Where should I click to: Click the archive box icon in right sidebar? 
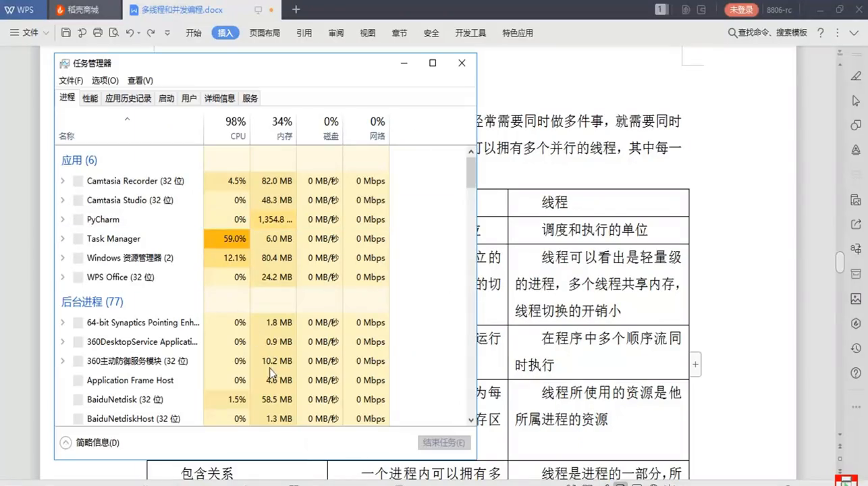click(856, 273)
